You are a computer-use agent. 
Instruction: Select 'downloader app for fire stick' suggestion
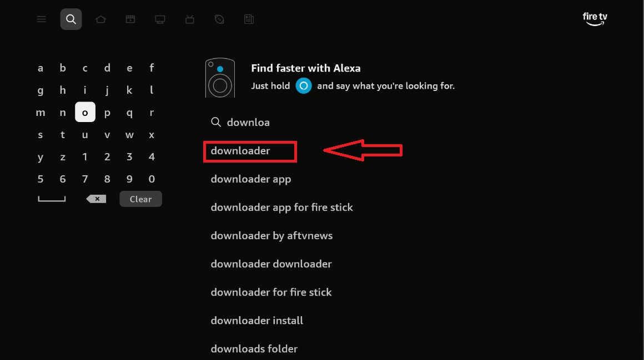(281, 207)
